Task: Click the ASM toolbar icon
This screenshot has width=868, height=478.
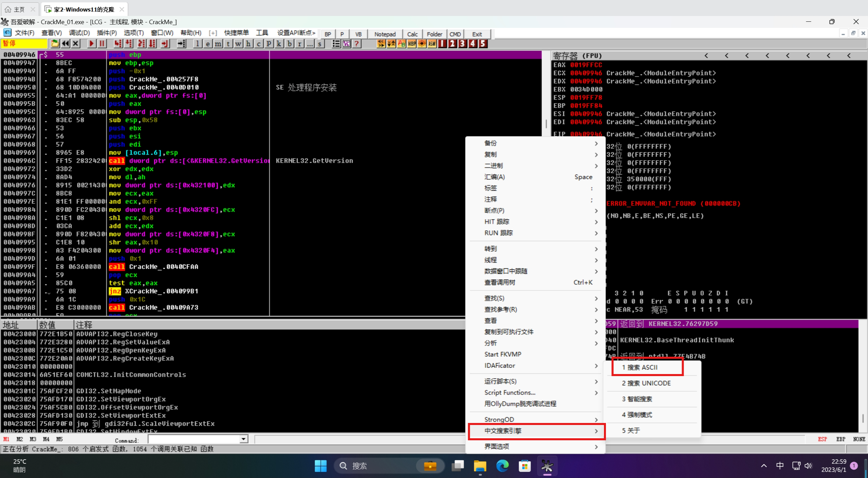Action: [432, 44]
